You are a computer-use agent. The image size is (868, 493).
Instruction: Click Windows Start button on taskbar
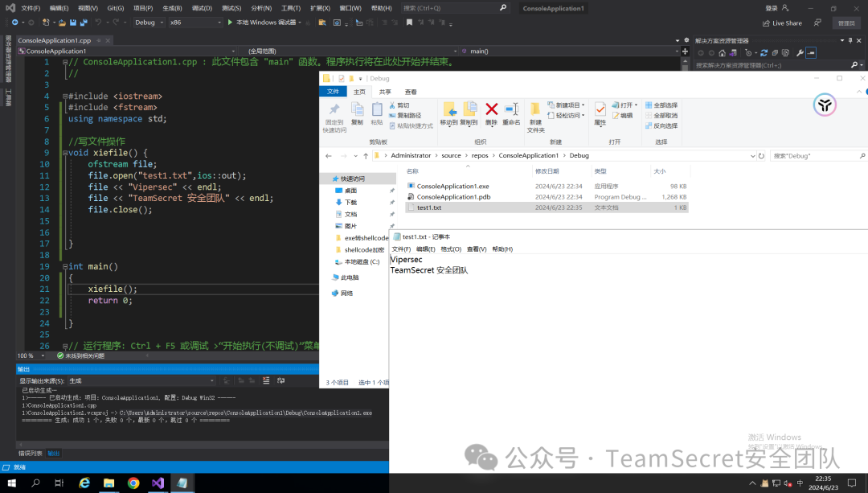(11, 483)
